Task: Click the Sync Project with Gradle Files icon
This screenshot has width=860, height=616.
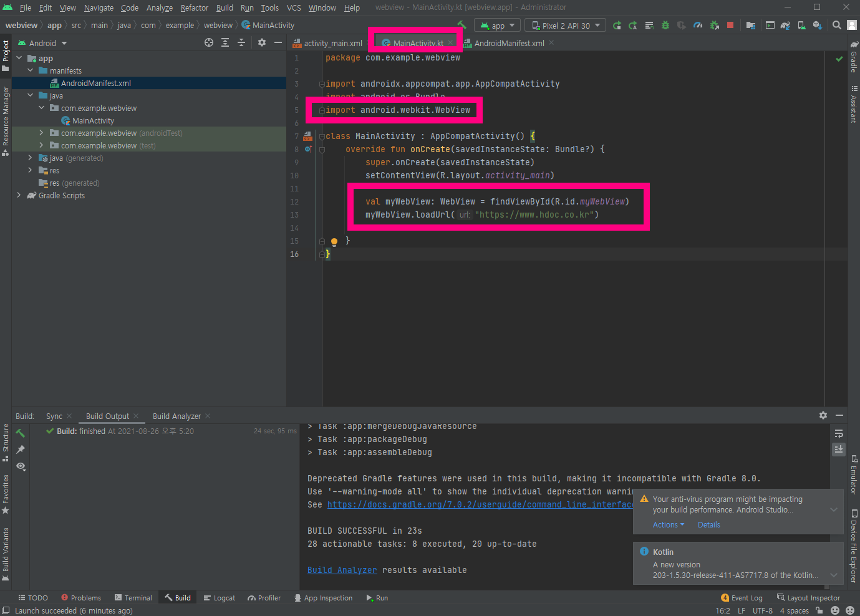Action: [x=785, y=26]
